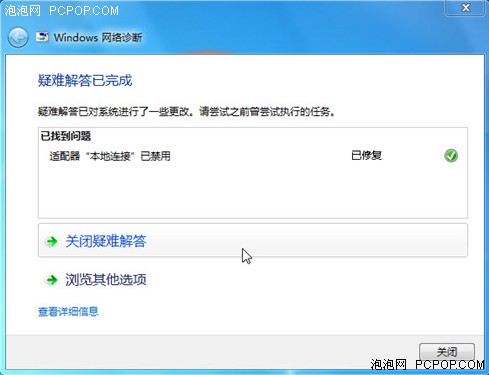Click the green arrow beside 浏览其他选项
The height and width of the screenshot is (375, 489).
pyautogui.click(x=52, y=280)
